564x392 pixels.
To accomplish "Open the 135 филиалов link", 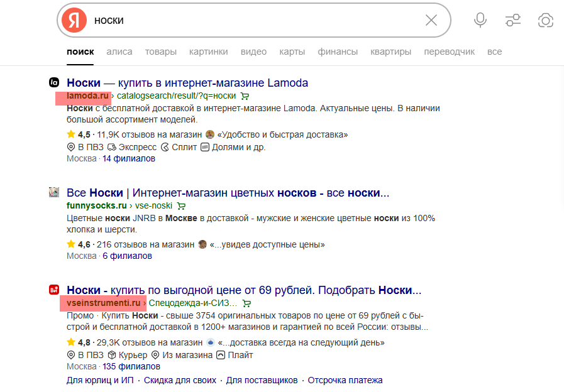I will [131, 366].
